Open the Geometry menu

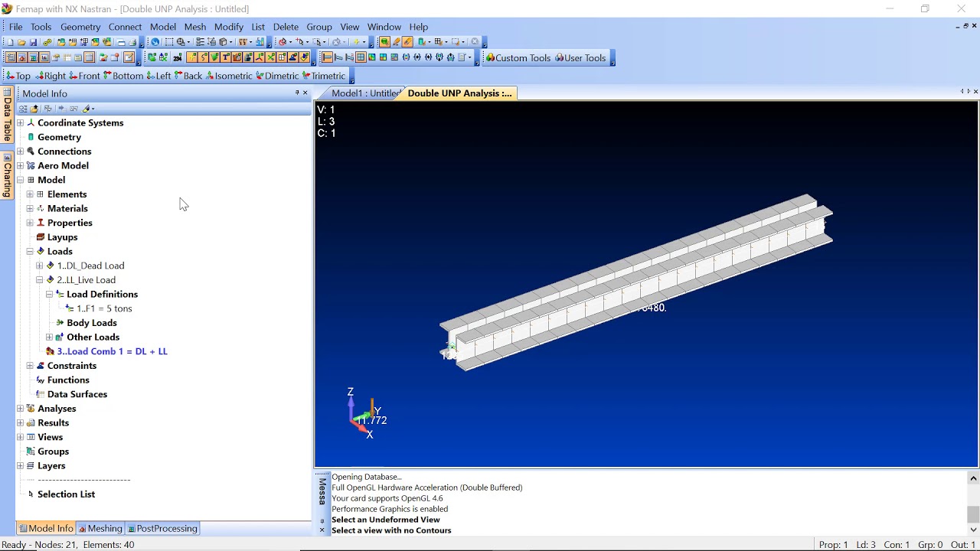80,27
